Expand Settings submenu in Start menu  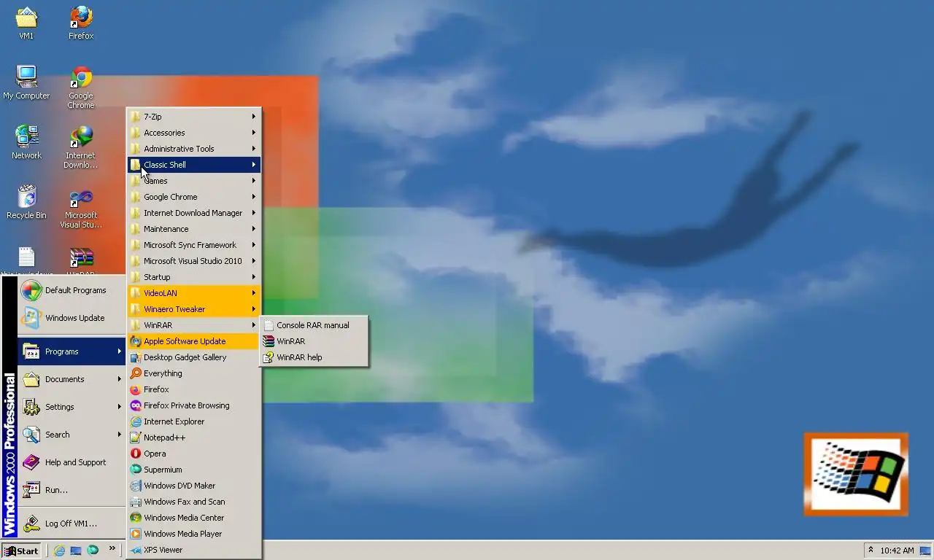pos(72,407)
